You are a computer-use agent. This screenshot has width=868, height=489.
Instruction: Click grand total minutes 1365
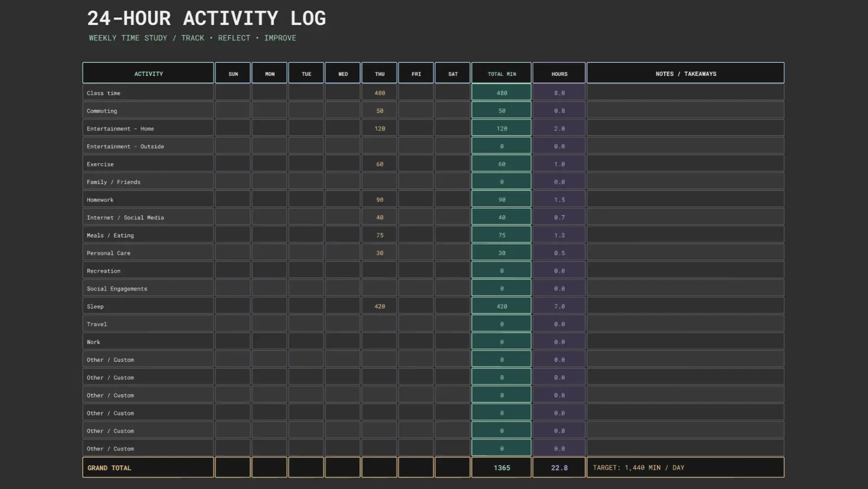(501, 467)
